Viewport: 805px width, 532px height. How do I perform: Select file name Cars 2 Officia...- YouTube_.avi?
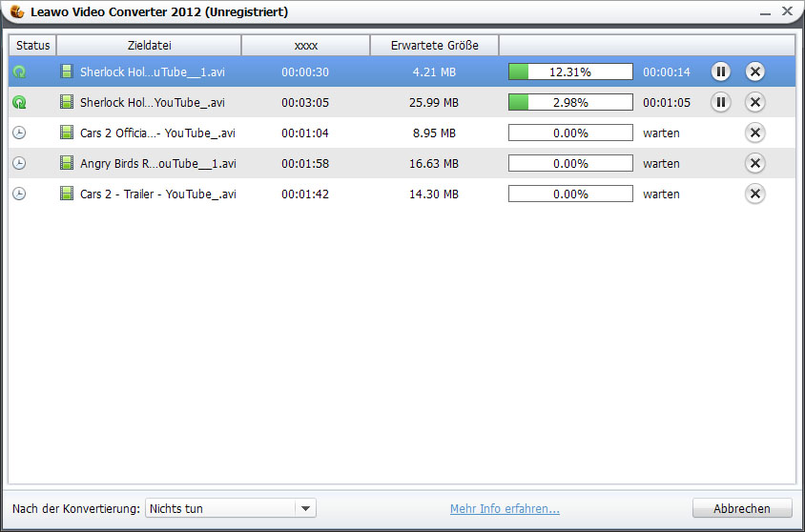[157, 133]
